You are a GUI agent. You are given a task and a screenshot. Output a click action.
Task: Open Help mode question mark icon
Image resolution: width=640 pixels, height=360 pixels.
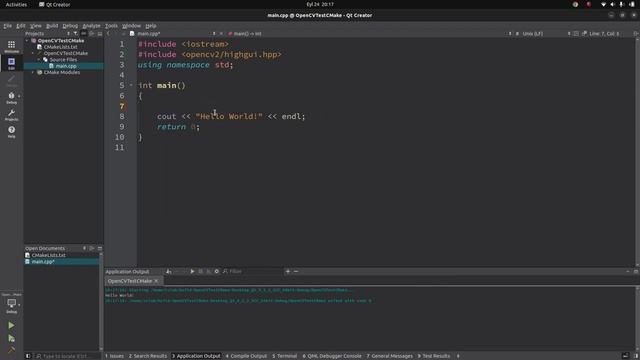coord(11,131)
